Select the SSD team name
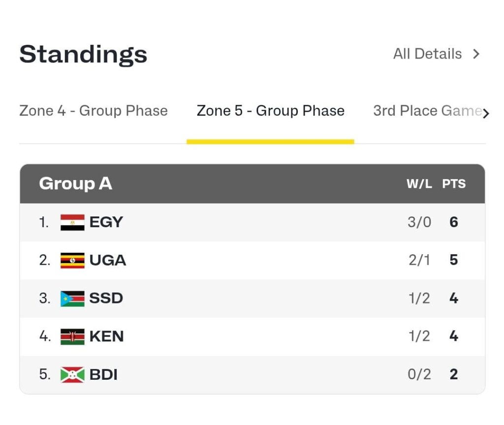The width and height of the screenshot is (504, 425). [x=106, y=299]
